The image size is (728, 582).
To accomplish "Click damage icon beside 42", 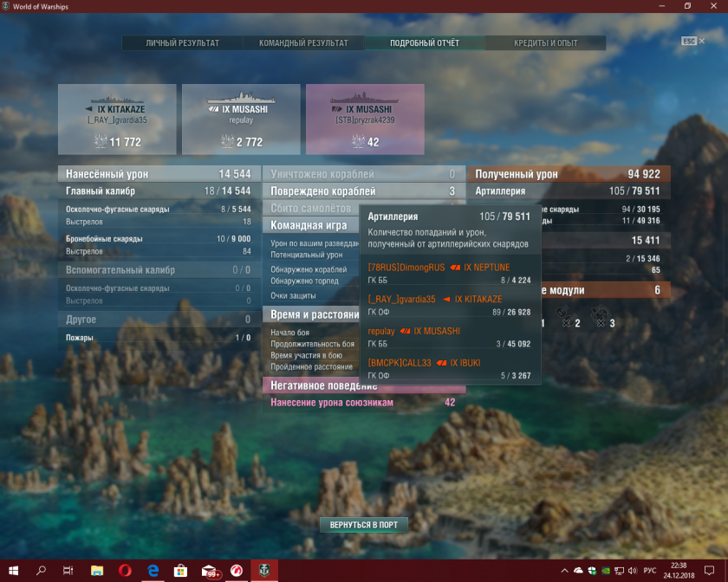I will (358, 141).
